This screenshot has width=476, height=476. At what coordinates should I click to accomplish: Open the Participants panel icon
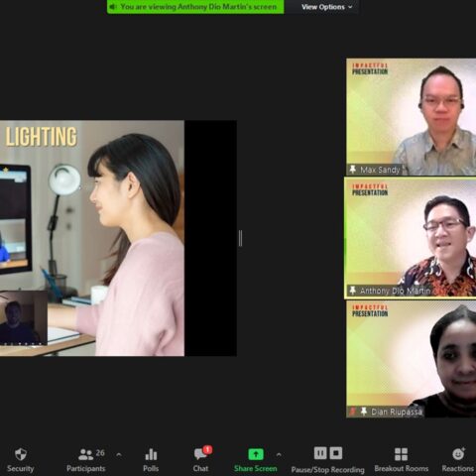point(85,454)
